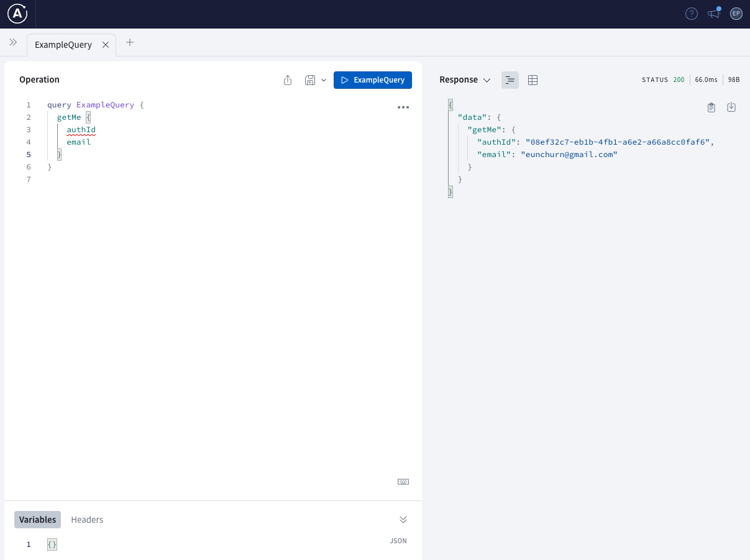Open the help question mark icon

point(692,14)
